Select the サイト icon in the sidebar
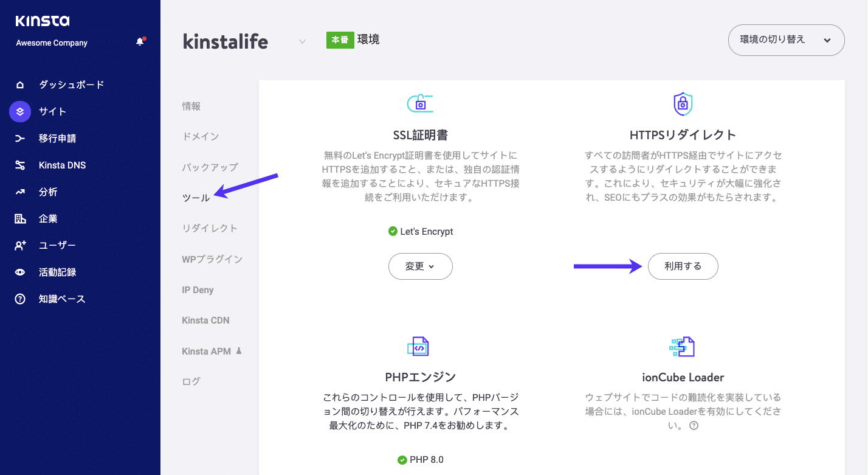Image resolution: width=868 pixels, height=475 pixels. click(x=20, y=111)
